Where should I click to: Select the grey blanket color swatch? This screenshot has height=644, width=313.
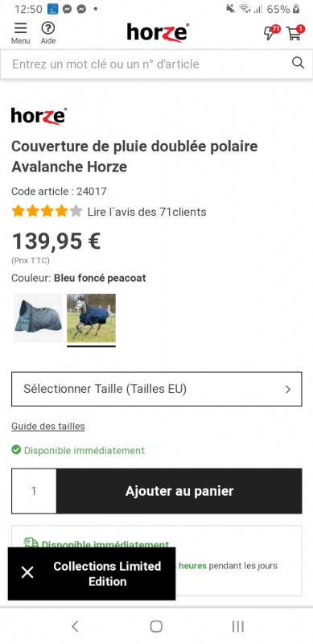[x=38, y=318]
